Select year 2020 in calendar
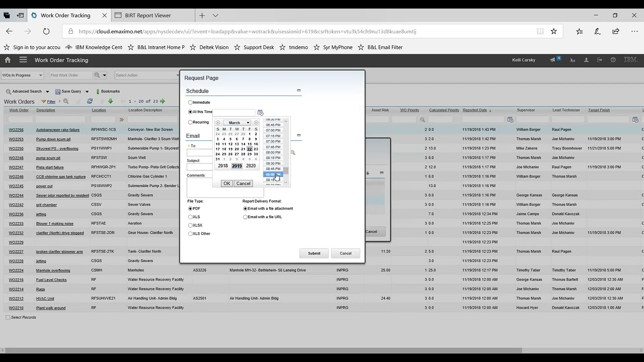 pyautogui.click(x=251, y=166)
